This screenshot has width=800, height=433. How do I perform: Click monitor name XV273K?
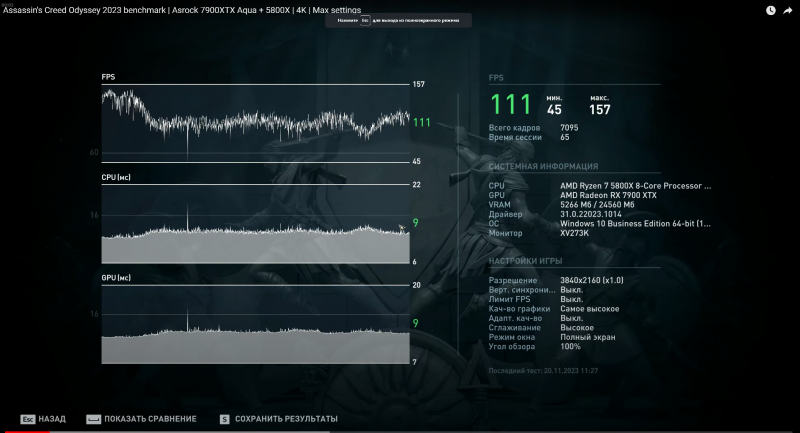[574, 233]
